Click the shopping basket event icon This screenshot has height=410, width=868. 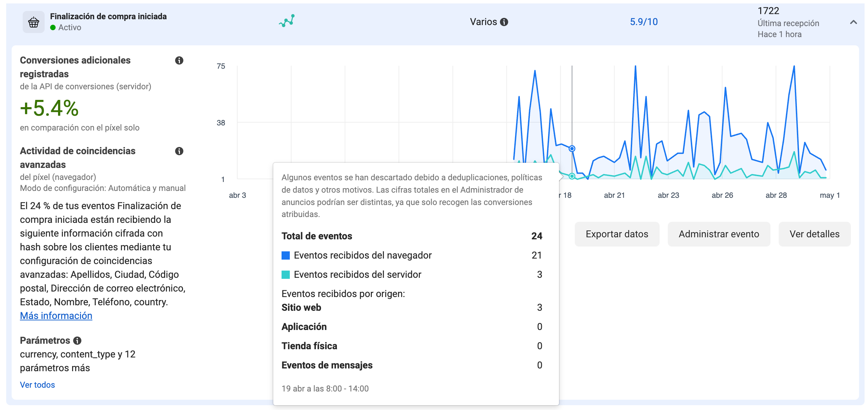(x=33, y=22)
